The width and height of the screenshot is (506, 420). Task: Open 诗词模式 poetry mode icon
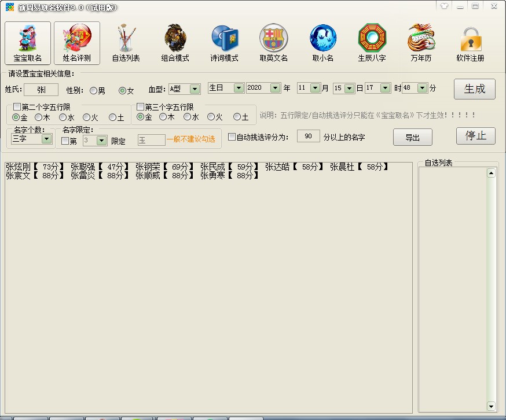pyautogui.click(x=224, y=43)
